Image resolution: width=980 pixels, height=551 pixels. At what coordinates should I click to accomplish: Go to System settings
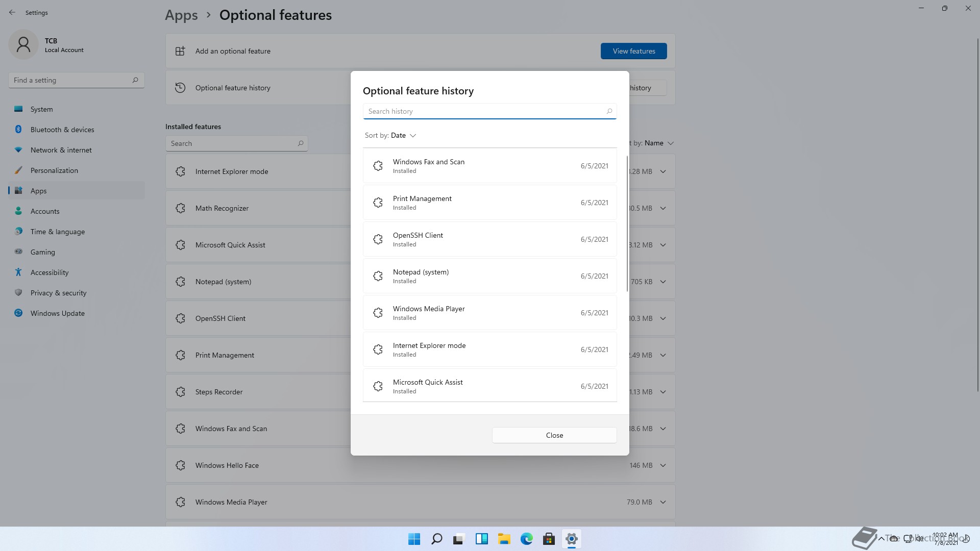click(x=77, y=109)
